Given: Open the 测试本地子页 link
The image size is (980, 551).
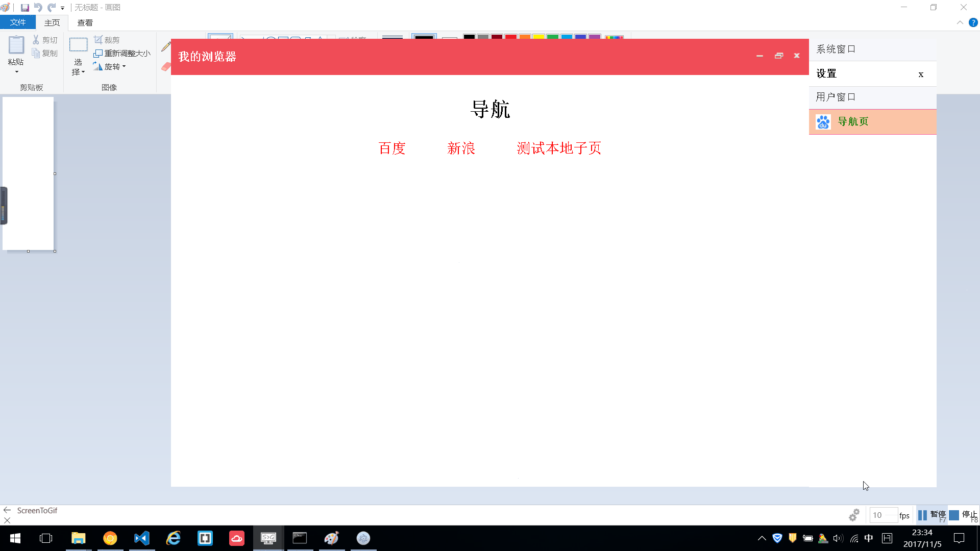Looking at the screenshot, I should (x=559, y=148).
